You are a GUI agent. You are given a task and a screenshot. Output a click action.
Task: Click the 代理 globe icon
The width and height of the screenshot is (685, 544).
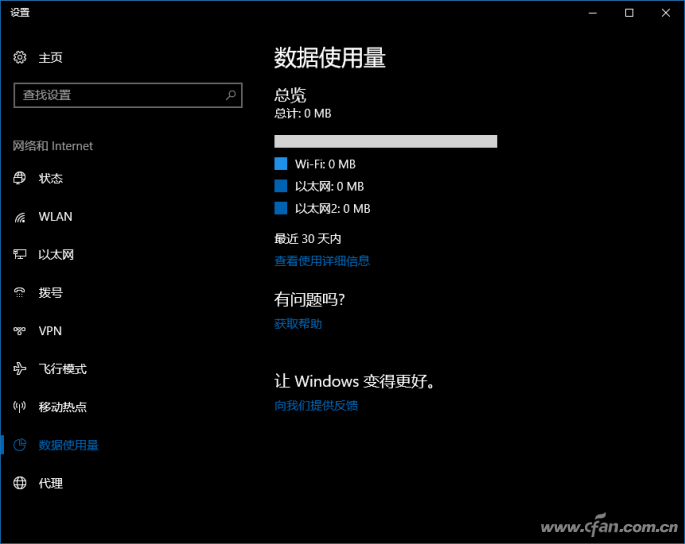tap(20, 483)
